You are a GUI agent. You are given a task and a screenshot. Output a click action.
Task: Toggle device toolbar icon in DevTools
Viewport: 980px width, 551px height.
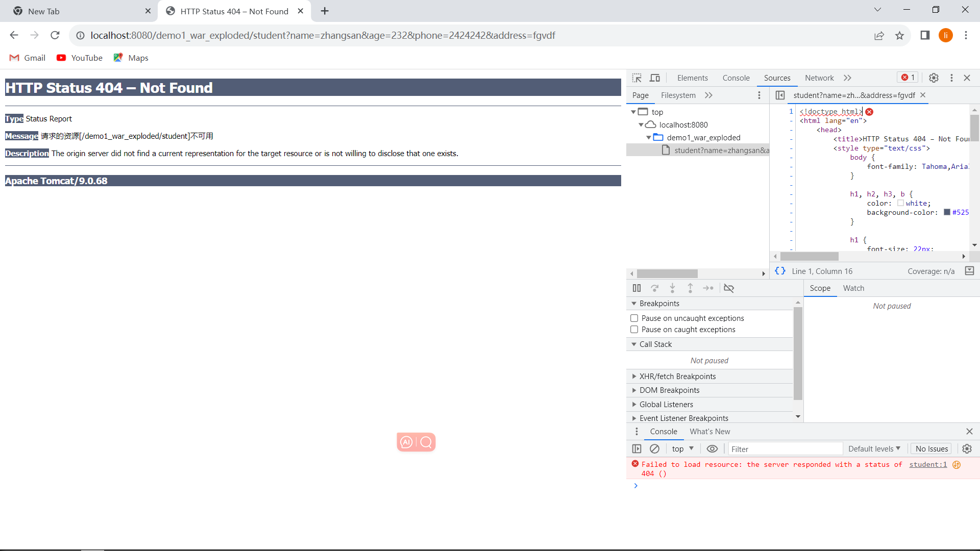tap(655, 78)
